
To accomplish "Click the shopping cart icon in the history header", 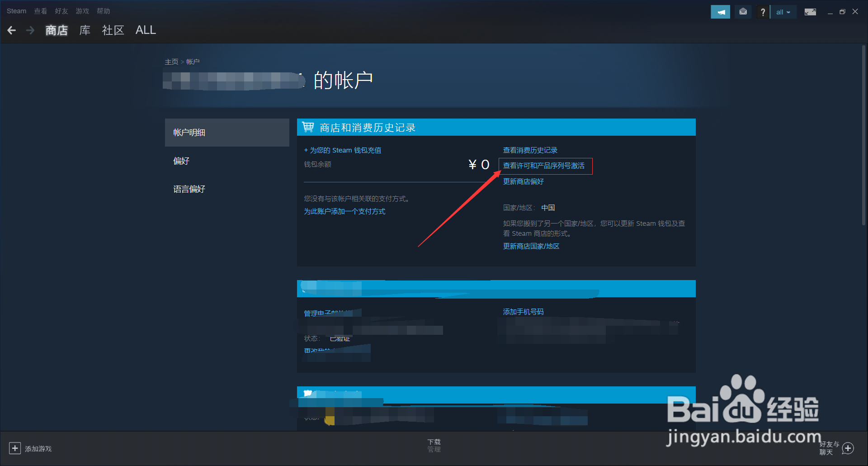I will pyautogui.click(x=308, y=127).
